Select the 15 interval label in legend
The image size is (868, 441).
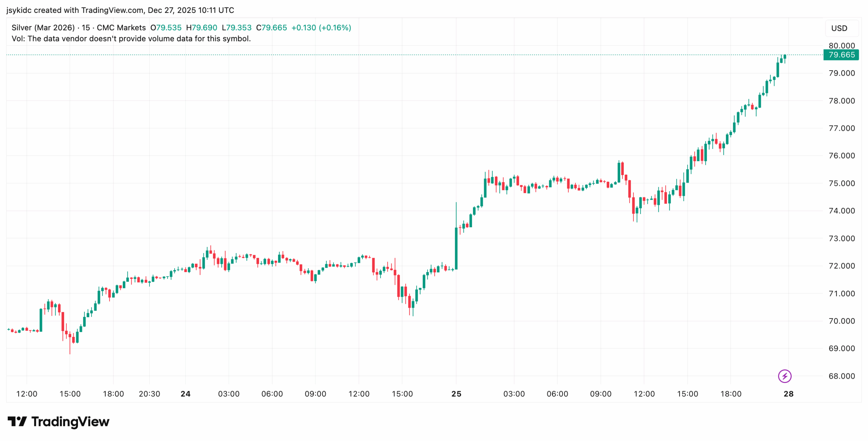click(86, 27)
